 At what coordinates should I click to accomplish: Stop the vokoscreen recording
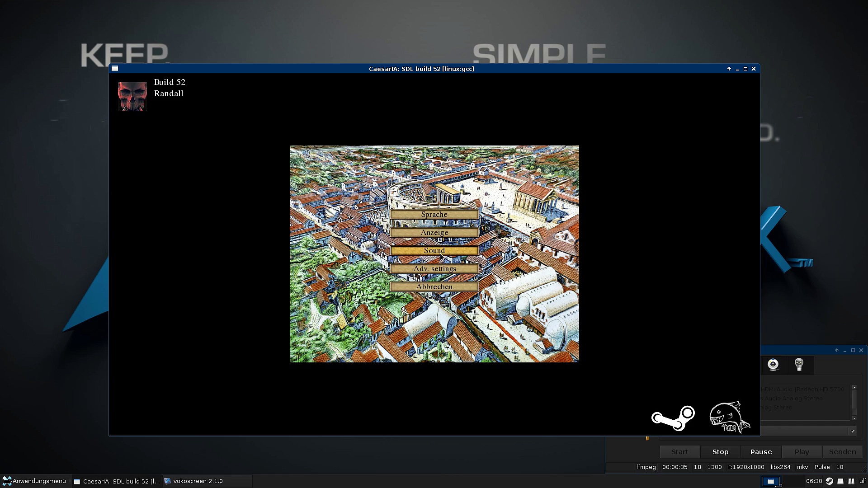pos(720,452)
